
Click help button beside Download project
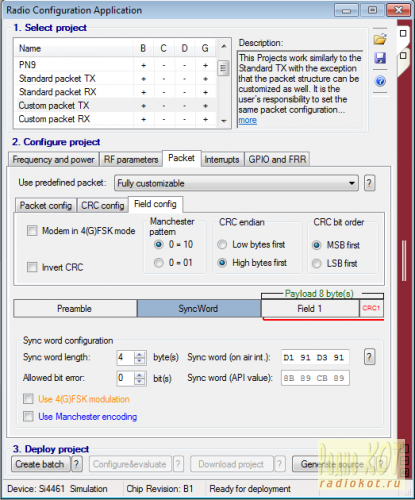coord(279,464)
